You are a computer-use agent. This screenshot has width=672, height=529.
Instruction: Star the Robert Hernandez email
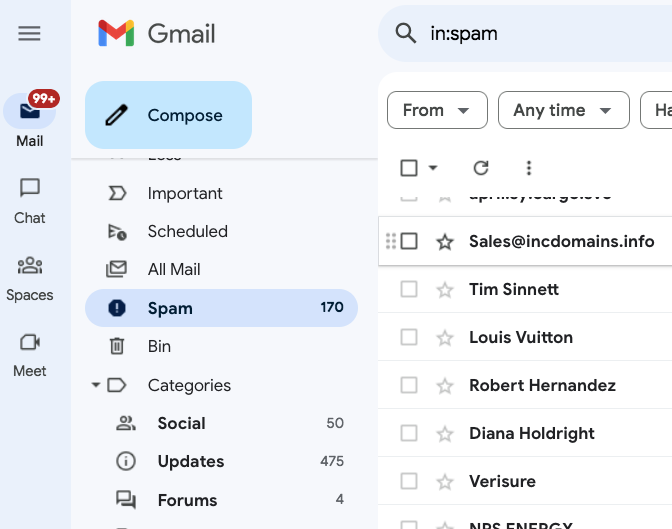click(x=445, y=386)
